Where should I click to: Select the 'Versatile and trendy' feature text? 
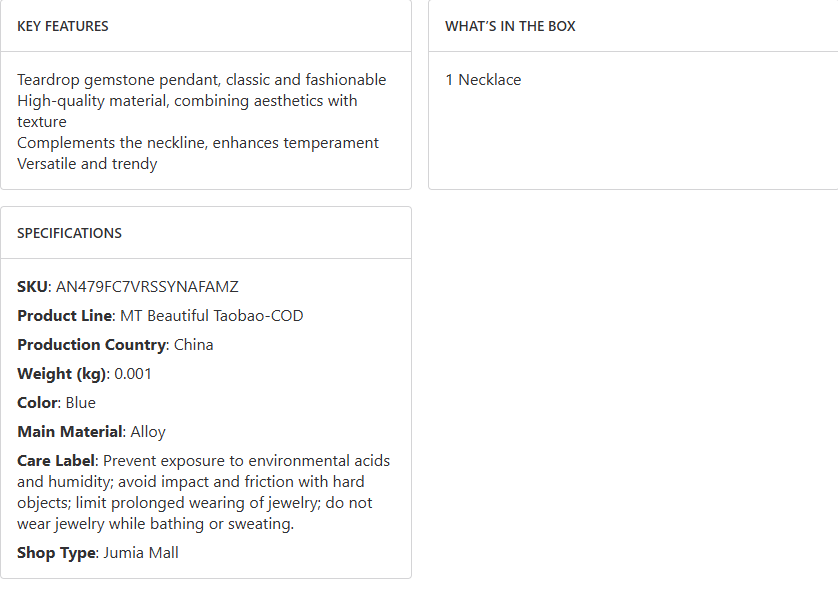(87, 164)
